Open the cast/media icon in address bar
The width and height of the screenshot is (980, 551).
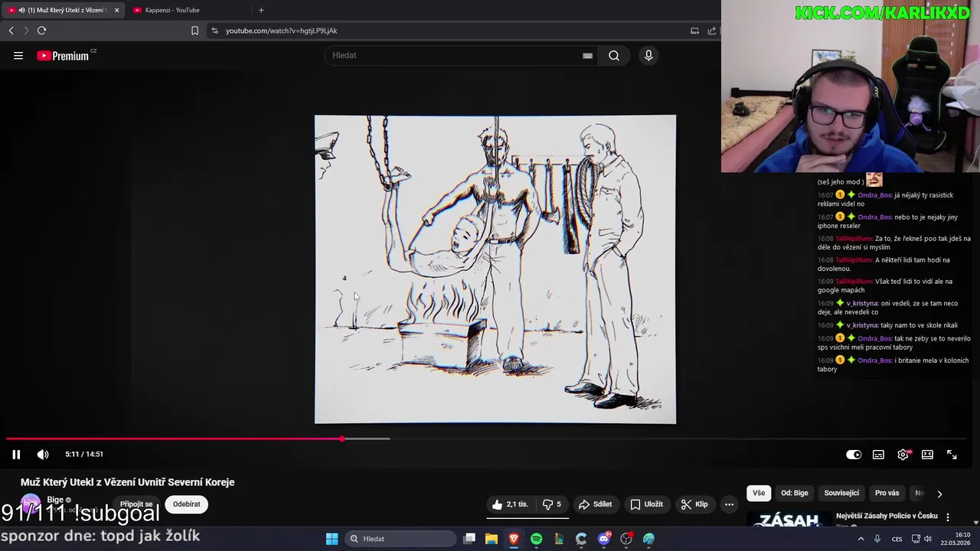tap(694, 31)
